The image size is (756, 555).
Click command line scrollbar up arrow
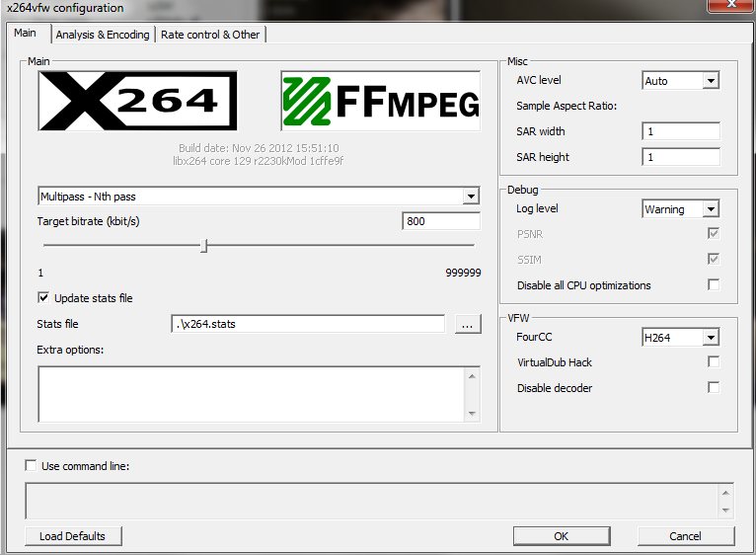point(725,493)
